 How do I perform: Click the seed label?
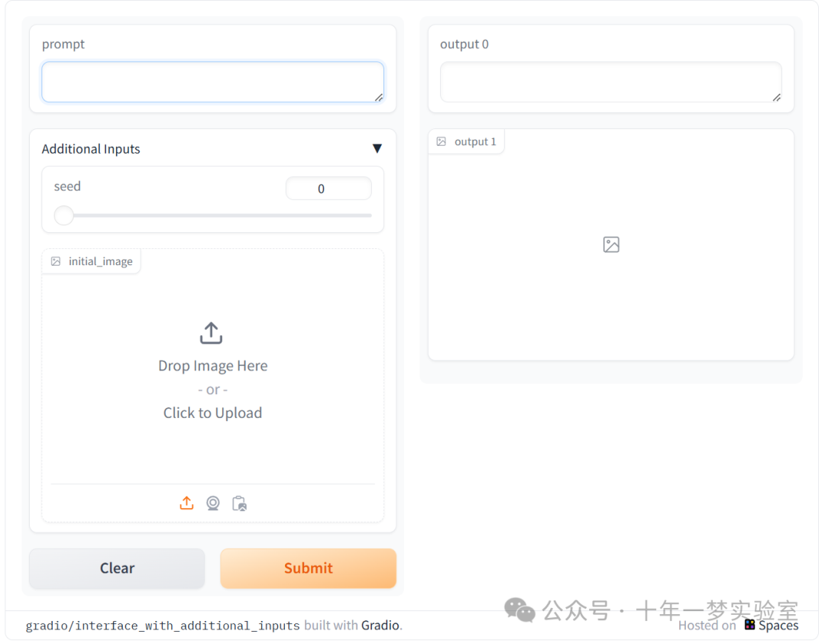pyautogui.click(x=67, y=186)
